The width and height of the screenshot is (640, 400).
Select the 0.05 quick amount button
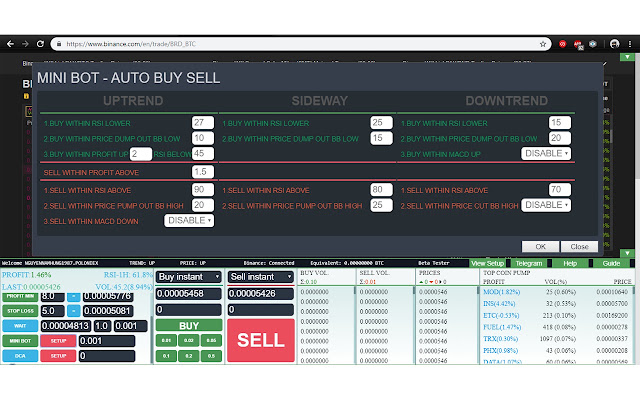coord(211,340)
